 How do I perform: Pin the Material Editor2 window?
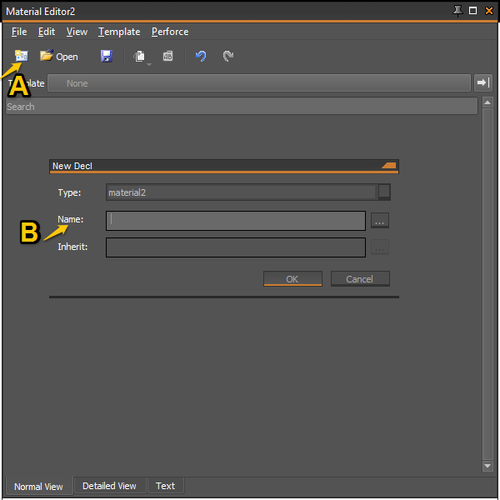click(x=457, y=11)
